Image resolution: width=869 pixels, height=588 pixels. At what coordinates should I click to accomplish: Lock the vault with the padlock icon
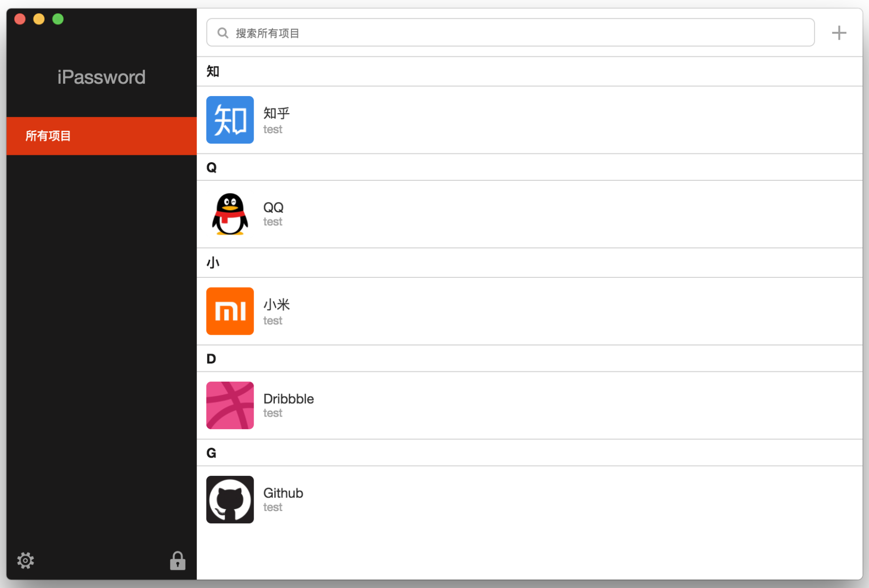pyautogui.click(x=177, y=561)
